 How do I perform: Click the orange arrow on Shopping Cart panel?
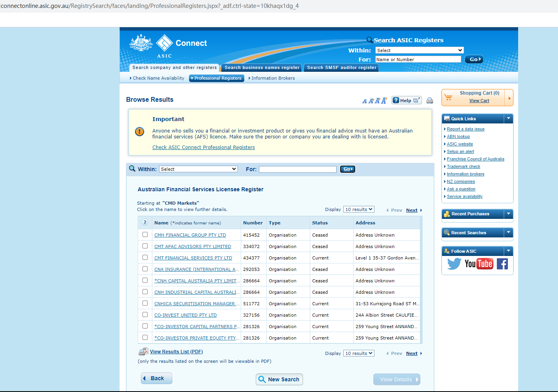coord(509,98)
